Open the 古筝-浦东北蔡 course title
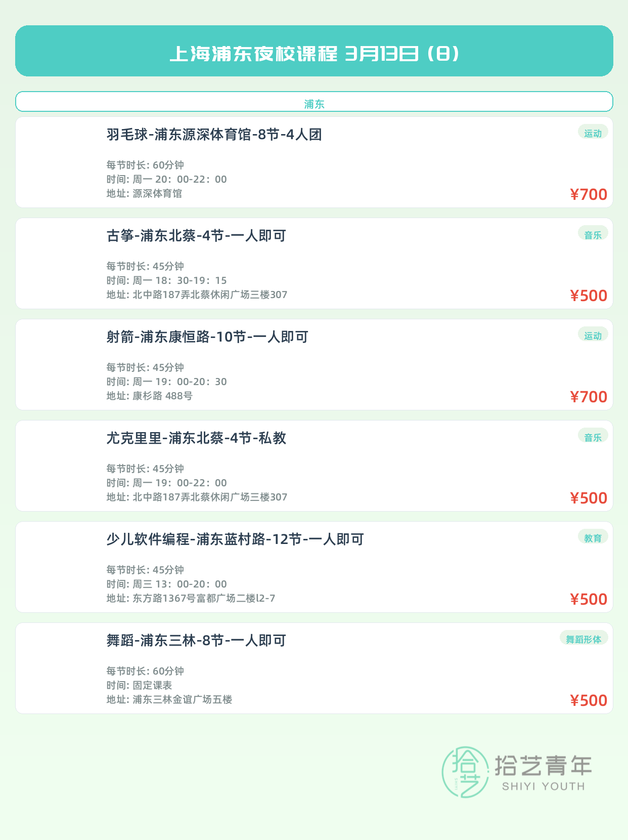 [196, 236]
